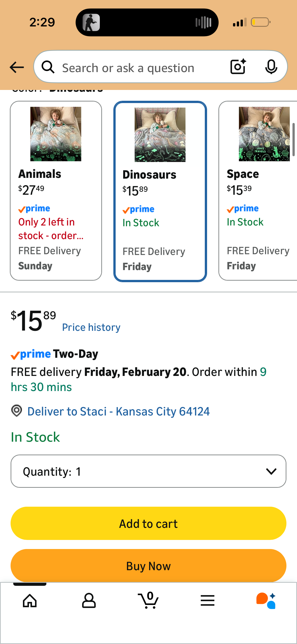Viewport: 297px width, 644px height.
Task: Click the Quantity dropdown chevron arrow
Action: [x=271, y=471]
